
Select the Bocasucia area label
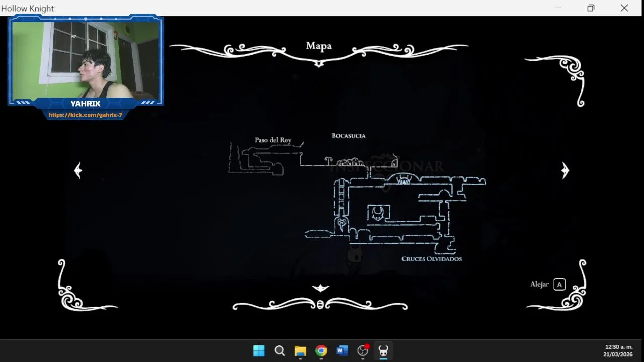349,136
